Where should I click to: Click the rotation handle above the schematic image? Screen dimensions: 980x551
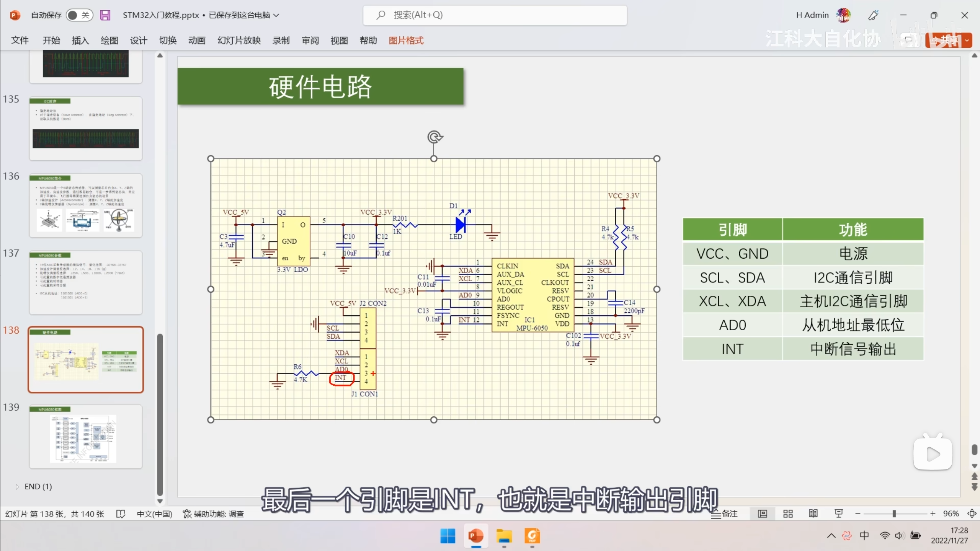(434, 137)
